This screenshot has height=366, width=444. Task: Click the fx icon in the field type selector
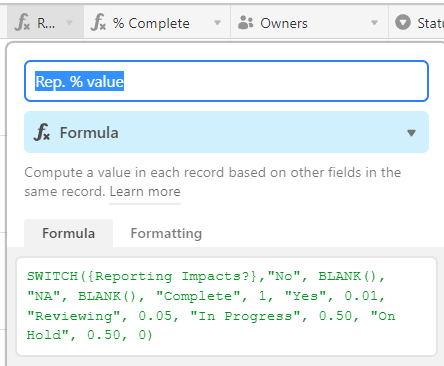(x=42, y=132)
